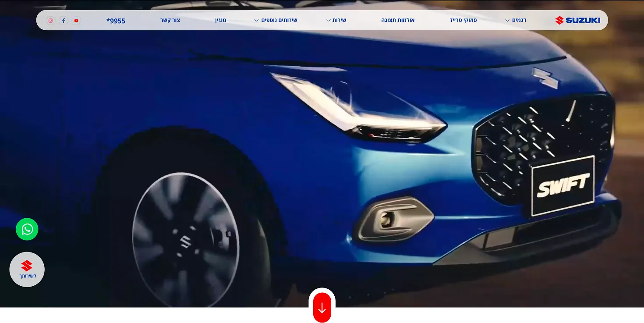The height and width of the screenshot is (323, 644).
Task: Click the red scroll-down arrow button
Action: pos(322,308)
